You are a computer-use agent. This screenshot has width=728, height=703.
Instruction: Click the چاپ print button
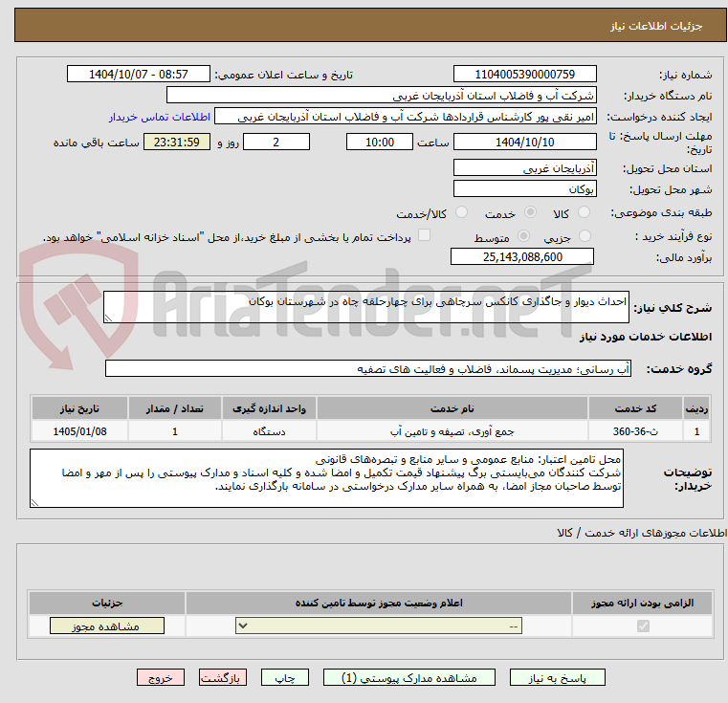[x=285, y=678]
